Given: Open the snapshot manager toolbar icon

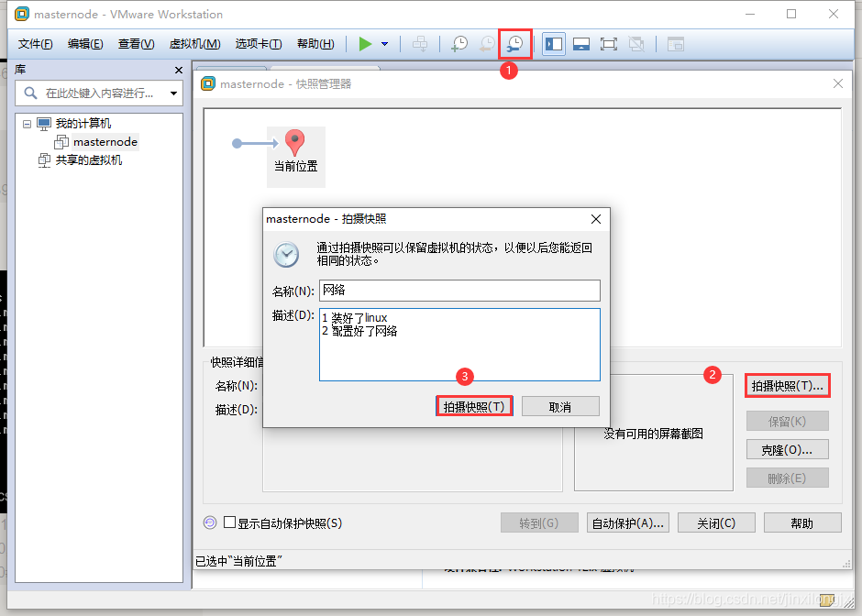Looking at the screenshot, I should pyautogui.click(x=515, y=44).
